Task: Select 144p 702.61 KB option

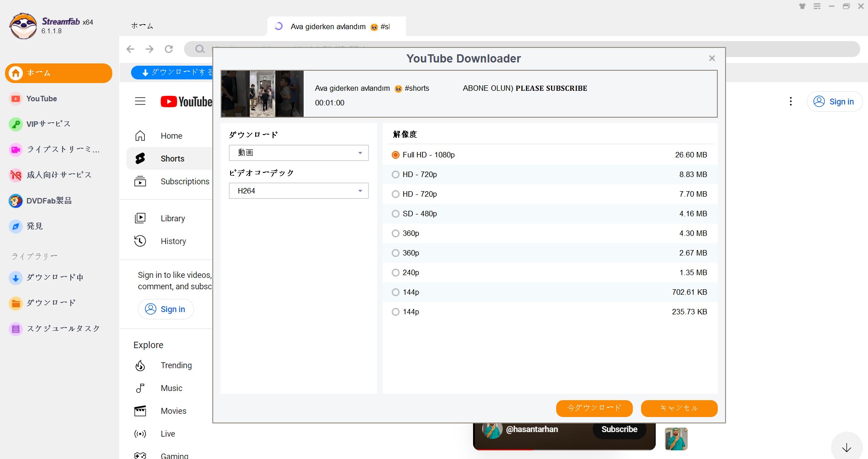Action: [550, 292]
